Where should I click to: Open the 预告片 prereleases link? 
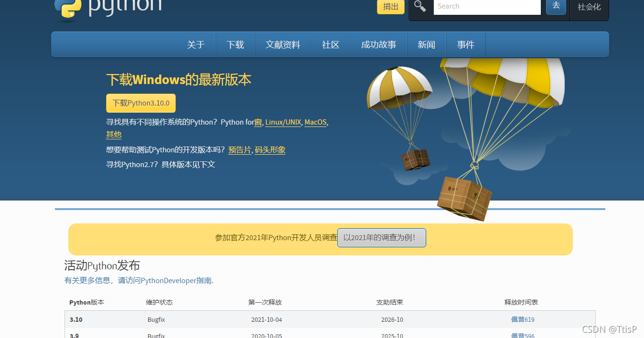coord(240,150)
